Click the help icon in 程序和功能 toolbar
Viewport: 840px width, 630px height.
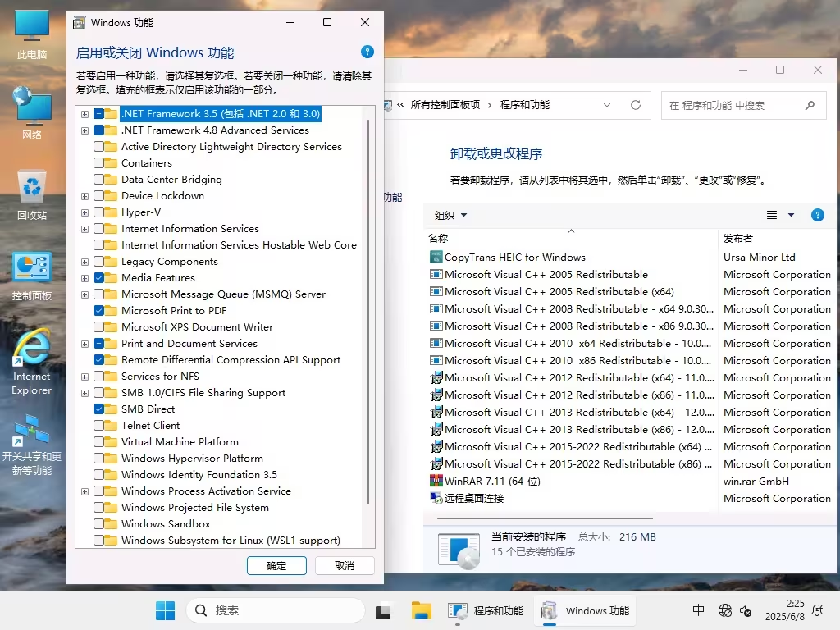tap(818, 216)
